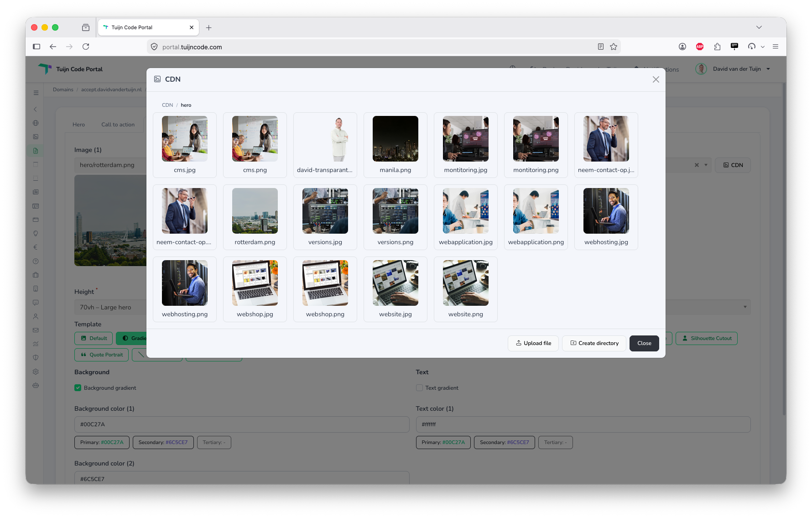The width and height of the screenshot is (812, 518).
Task: Click the Tuijn Code Portal logo
Action: 71,69
